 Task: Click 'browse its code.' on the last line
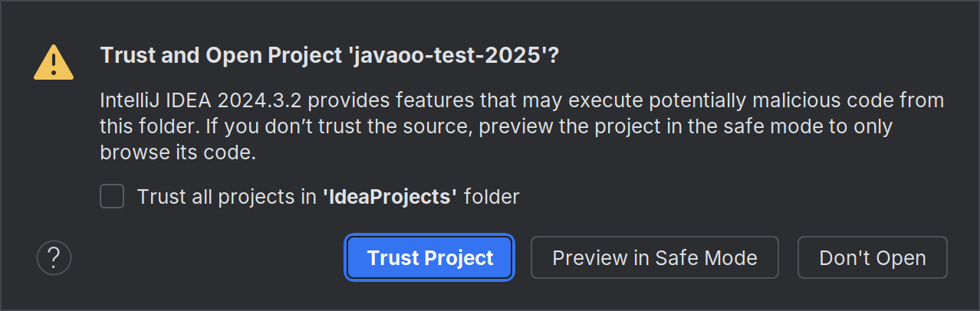(177, 152)
